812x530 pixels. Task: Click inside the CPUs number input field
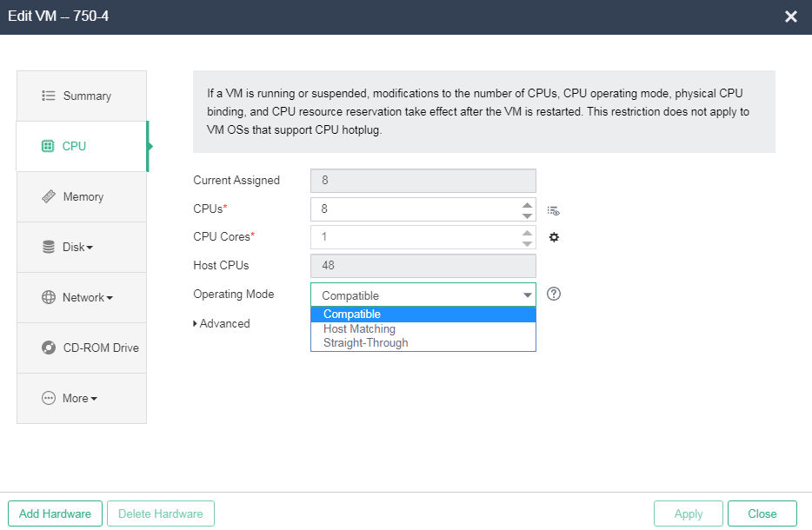point(416,209)
